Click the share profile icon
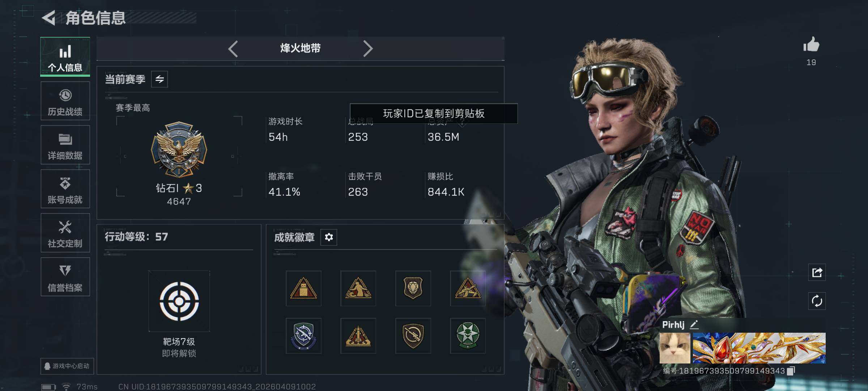Image resolution: width=868 pixels, height=391 pixels. coord(817,272)
